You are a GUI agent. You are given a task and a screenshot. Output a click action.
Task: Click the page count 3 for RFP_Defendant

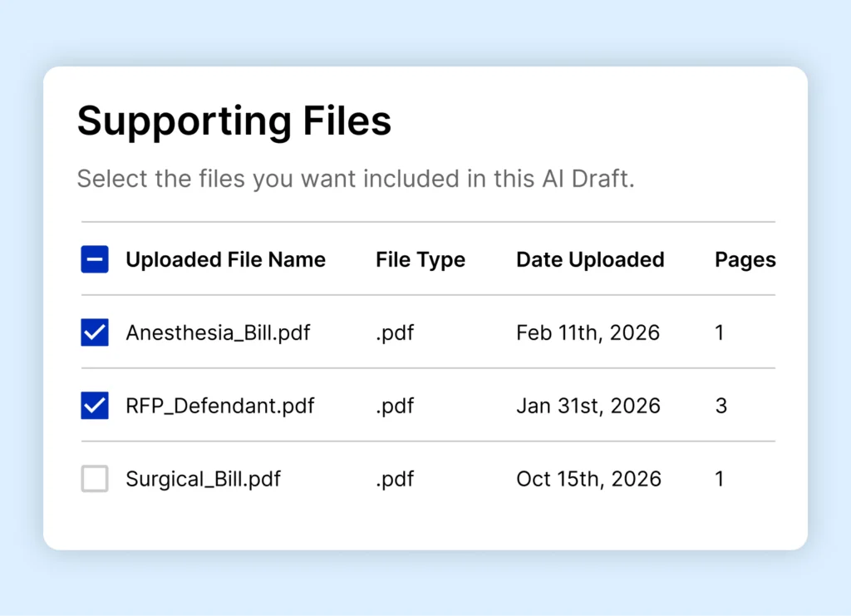pos(721,407)
